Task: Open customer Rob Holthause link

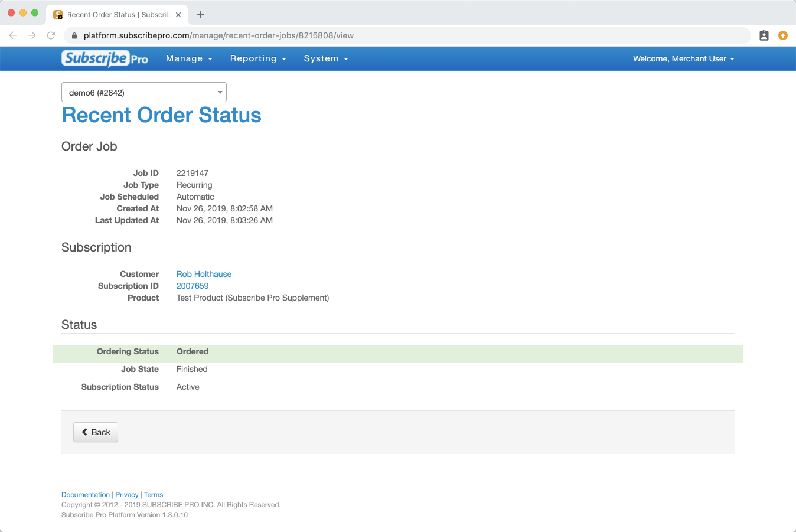Action: 204,274
